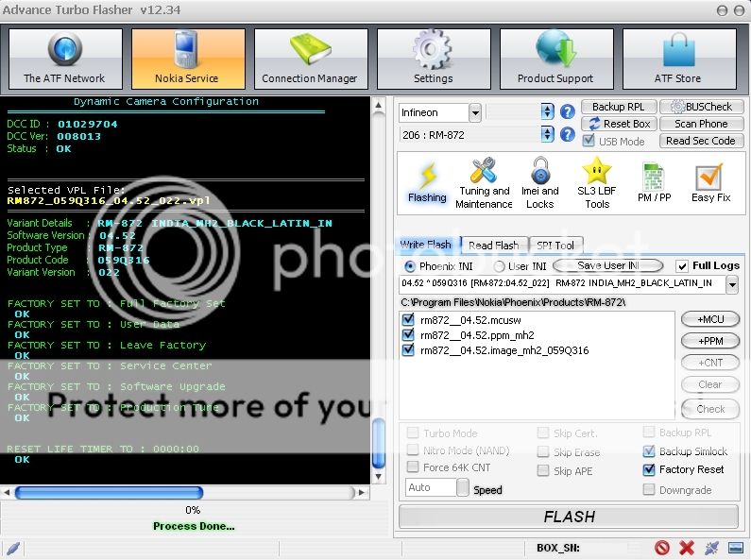Switch to SPI Tool tab

pyautogui.click(x=555, y=246)
